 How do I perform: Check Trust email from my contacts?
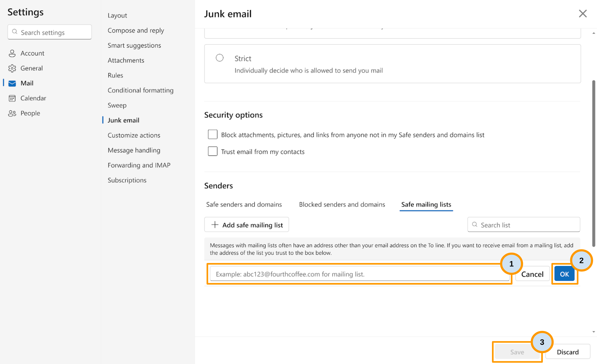(x=212, y=151)
